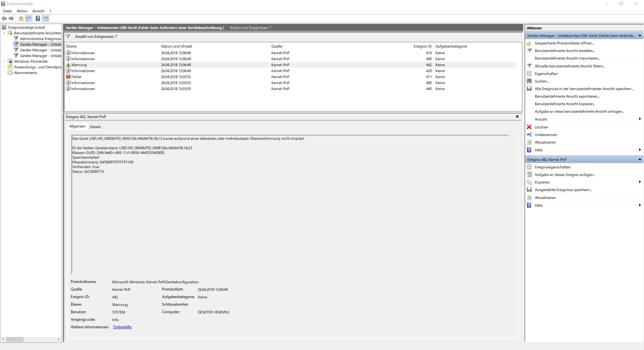Open Gespeicherte Protokolldatei öffnen action

[x=564, y=43]
